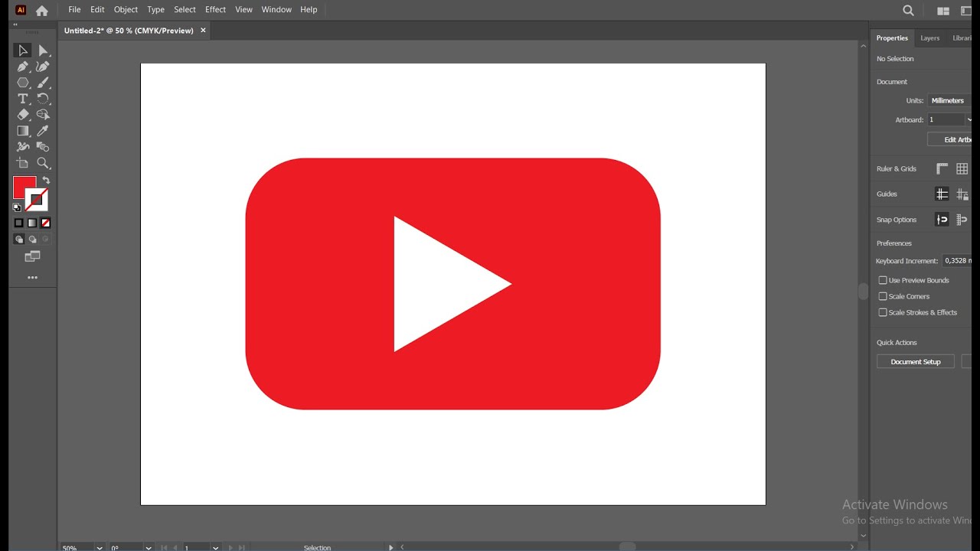The width and height of the screenshot is (980, 551).
Task: Click the Keyboard Increment input field
Action: tap(956, 261)
